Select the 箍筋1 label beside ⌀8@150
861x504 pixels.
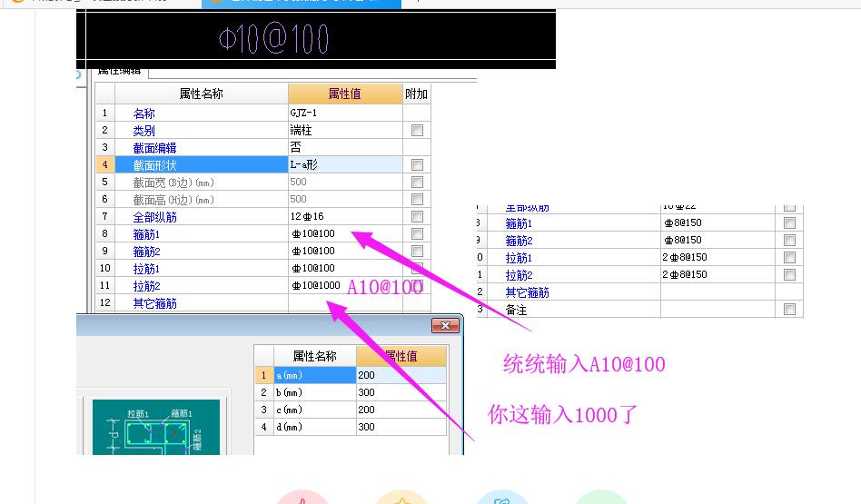point(519,223)
